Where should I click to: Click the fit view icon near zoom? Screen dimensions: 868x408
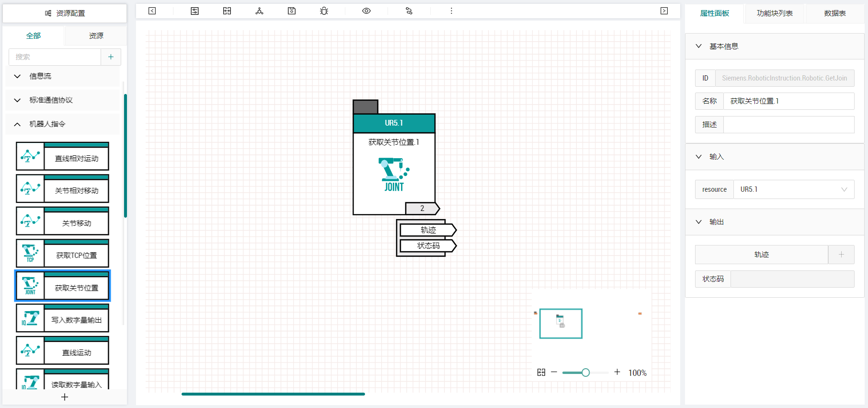coord(541,373)
